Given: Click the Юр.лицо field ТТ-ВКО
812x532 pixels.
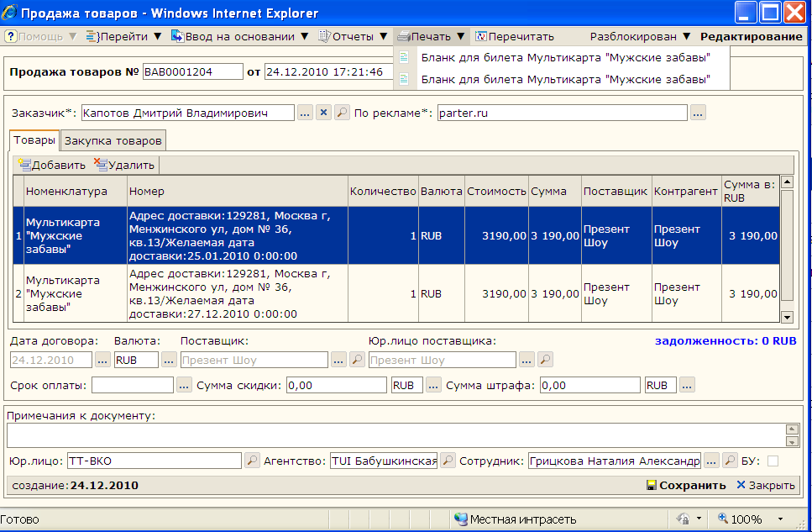Looking at the screenshot, I should (x=155, y=461).
